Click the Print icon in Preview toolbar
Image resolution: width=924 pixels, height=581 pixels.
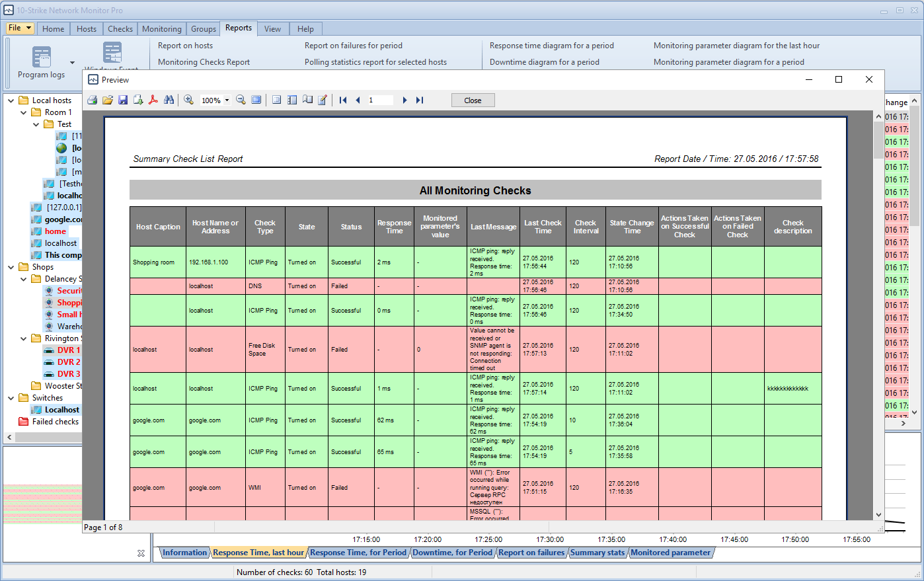93,100
